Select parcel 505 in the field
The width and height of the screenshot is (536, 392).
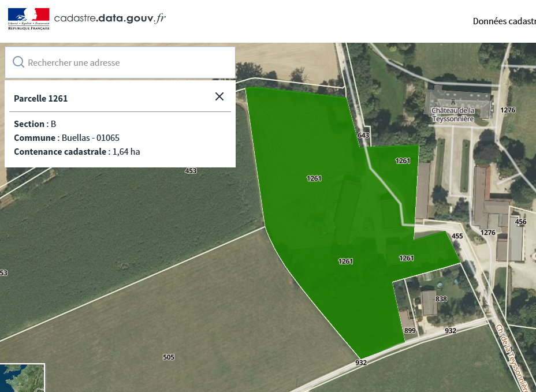pos(169,357)
